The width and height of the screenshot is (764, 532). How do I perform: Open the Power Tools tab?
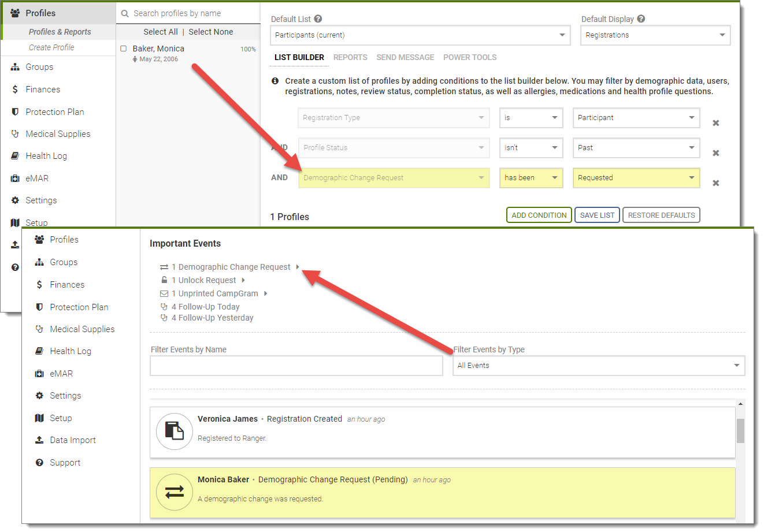coord(470,57)
